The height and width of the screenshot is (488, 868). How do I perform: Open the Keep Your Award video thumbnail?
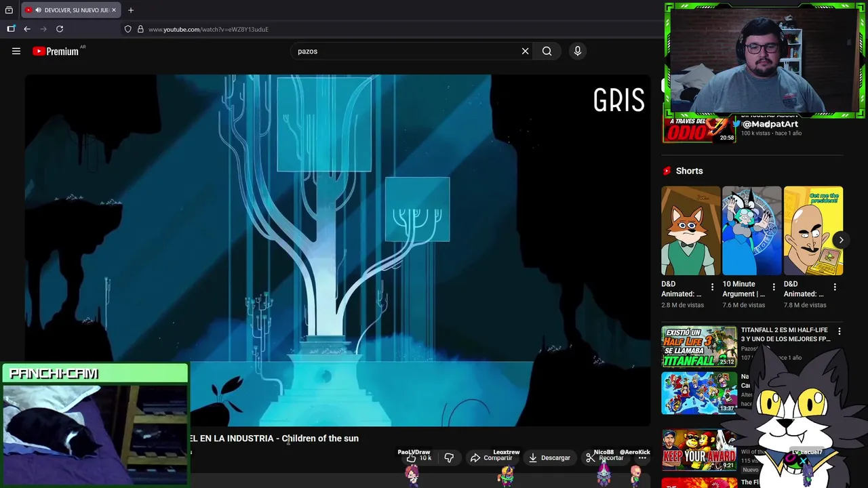point(699,450)
